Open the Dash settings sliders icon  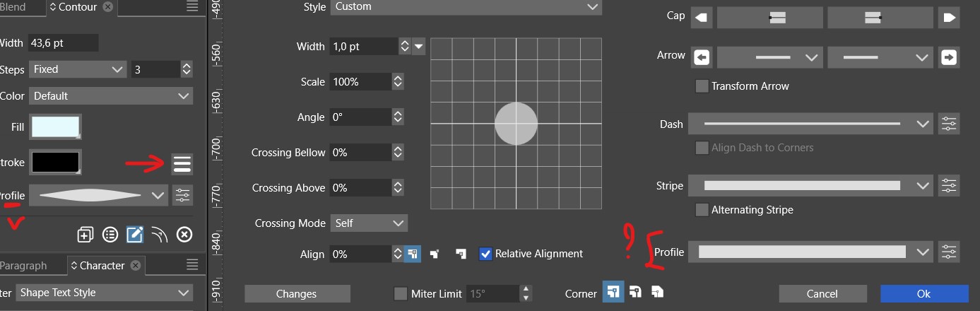[x=948, y=124]
